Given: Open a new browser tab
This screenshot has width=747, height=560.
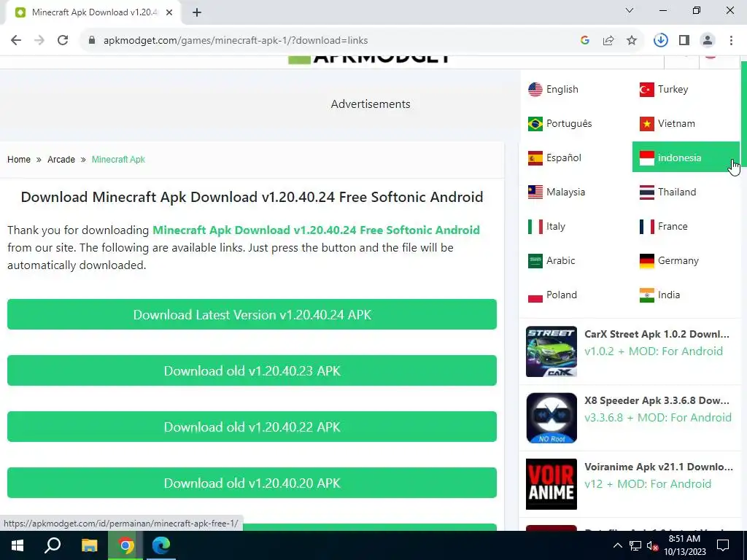Looking at the screenshot, I should pyautogui.click(x=197, y=12).
